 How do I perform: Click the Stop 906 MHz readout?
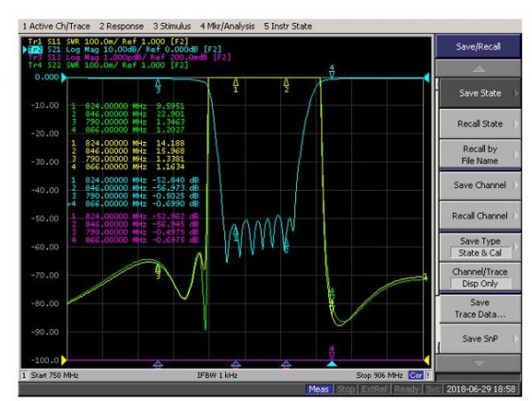tap(379, 375)
